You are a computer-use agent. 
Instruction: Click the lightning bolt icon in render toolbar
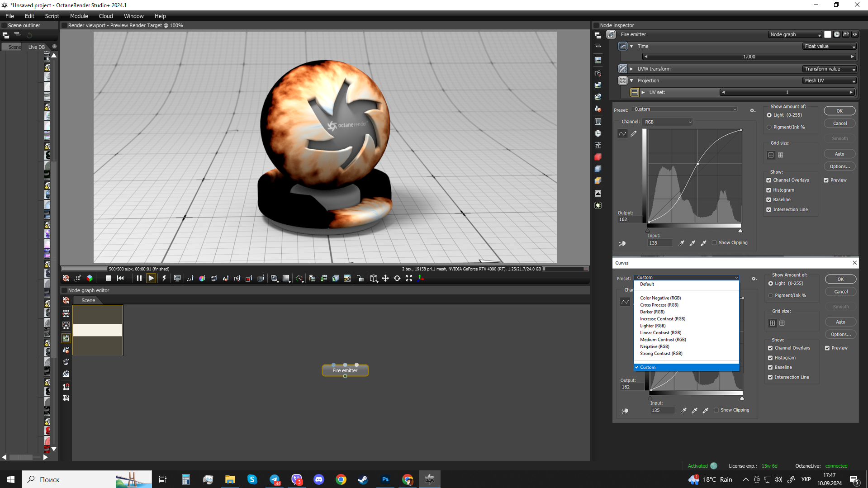click(x=164, y=278)
